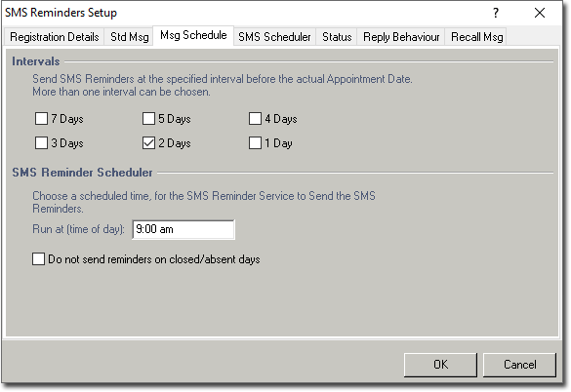Enable the 1 Day interval checkbox

click(x=255, y=143)
